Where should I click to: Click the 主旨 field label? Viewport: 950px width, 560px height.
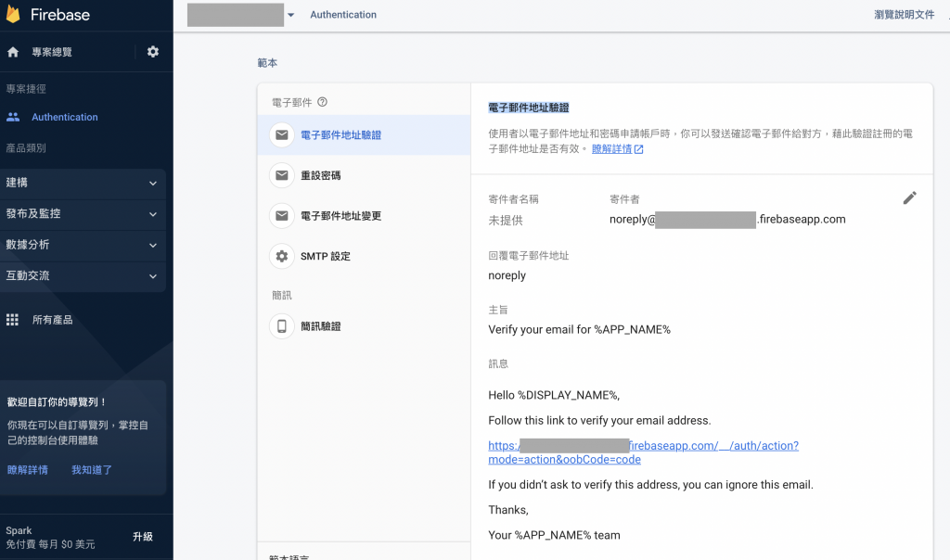[498, 310]
